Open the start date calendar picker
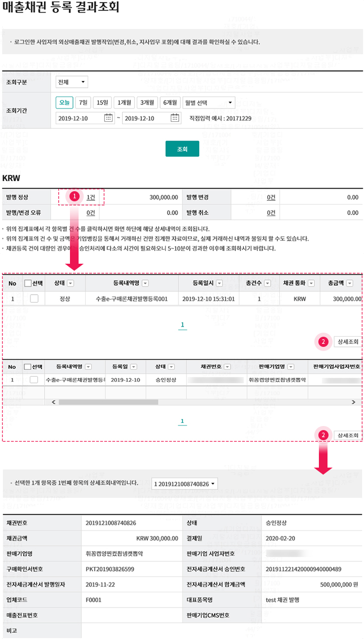 108,118
